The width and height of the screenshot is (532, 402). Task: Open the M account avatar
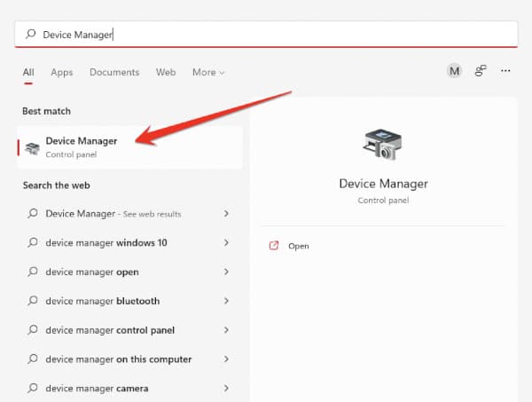point(454,71)
